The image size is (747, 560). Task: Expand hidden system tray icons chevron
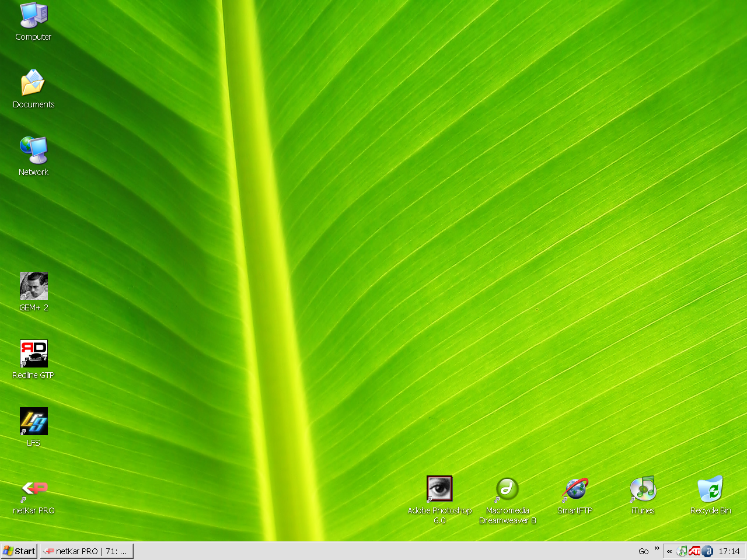coord(669,551)
